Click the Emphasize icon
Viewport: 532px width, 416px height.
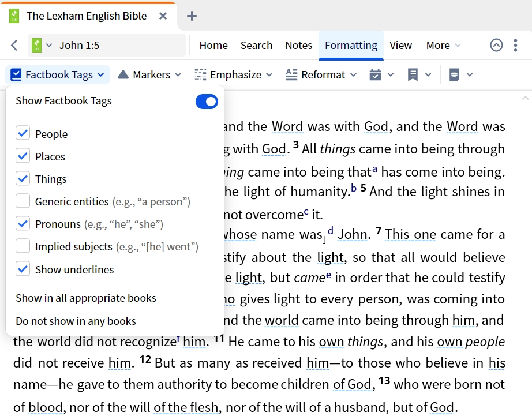pyautogui.click(x=200, y=74)
